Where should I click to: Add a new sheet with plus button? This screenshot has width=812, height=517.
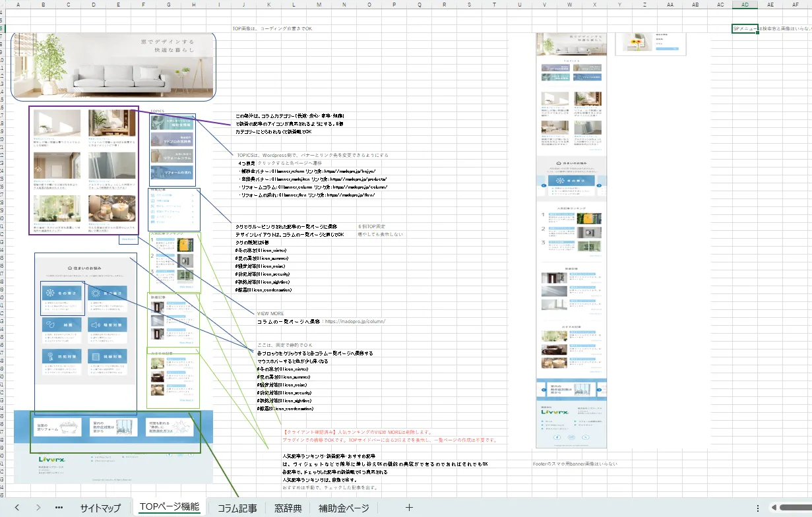click(409, 508)
